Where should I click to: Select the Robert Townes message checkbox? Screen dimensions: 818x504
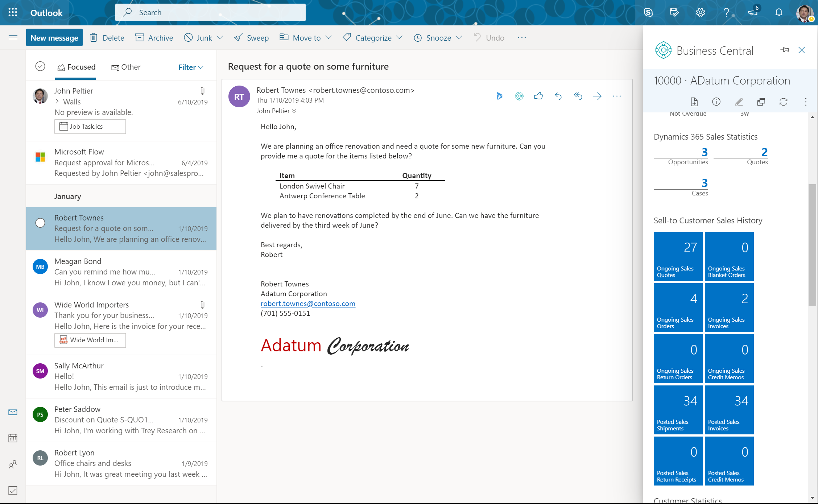pyautogui.click(x=40, y=223)
